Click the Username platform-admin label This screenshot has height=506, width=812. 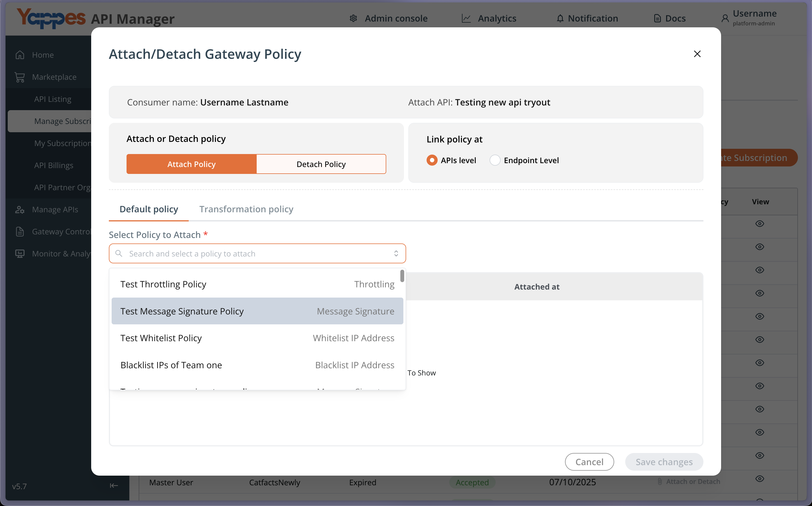coord(755,18)
